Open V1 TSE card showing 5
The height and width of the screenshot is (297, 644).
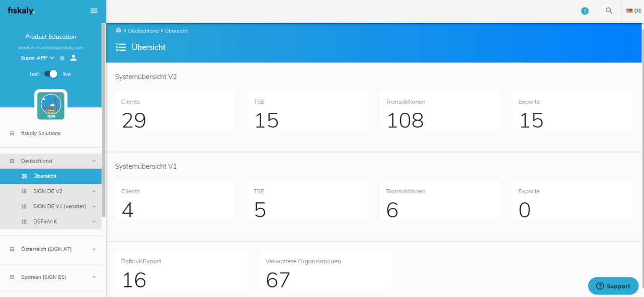point(307,200)
